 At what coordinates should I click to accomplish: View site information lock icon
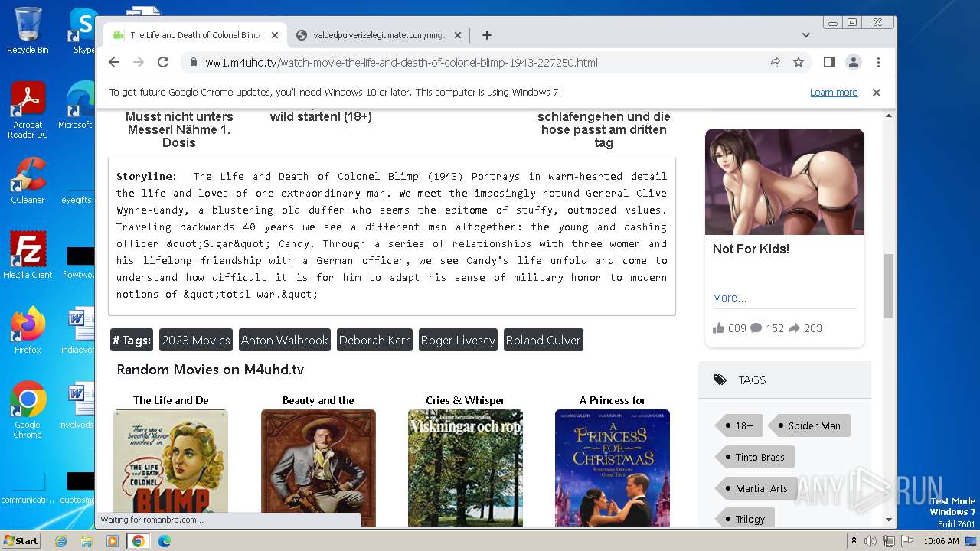pos(193,63)
